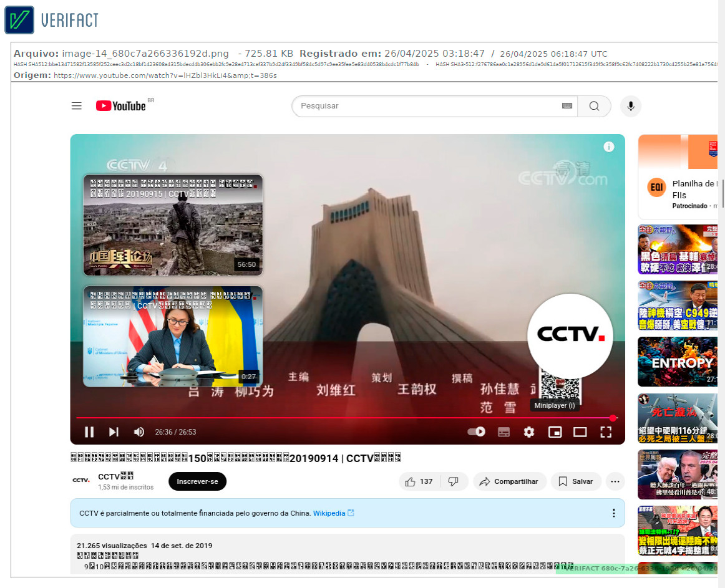
Task: Toggle the autoplay switch
Action: tap(476, 431)
